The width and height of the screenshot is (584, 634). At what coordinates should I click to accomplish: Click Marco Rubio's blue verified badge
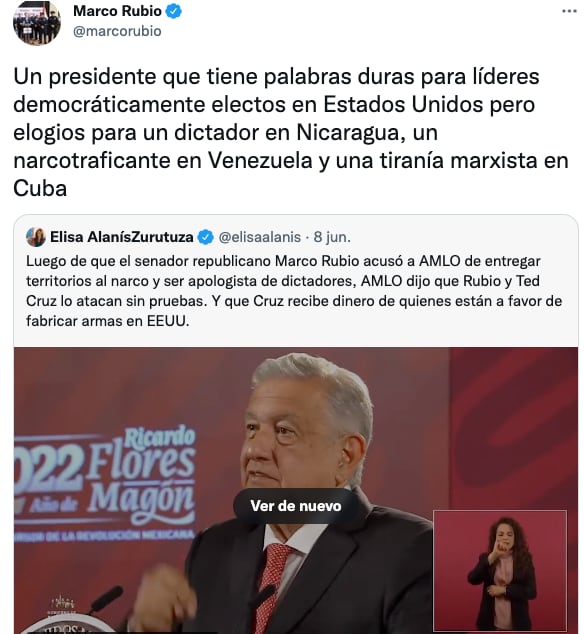coord(174,11)
